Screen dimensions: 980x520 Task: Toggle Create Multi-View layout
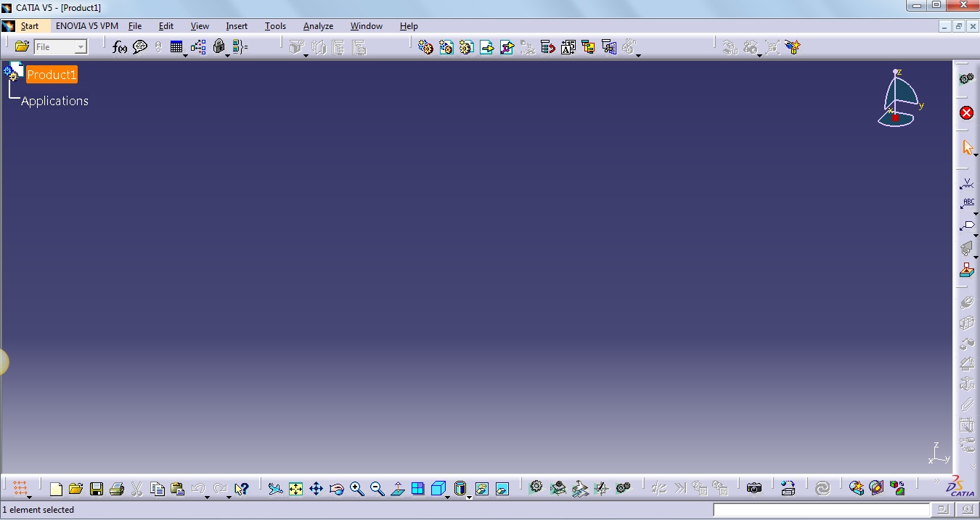[x=417, y=489]
